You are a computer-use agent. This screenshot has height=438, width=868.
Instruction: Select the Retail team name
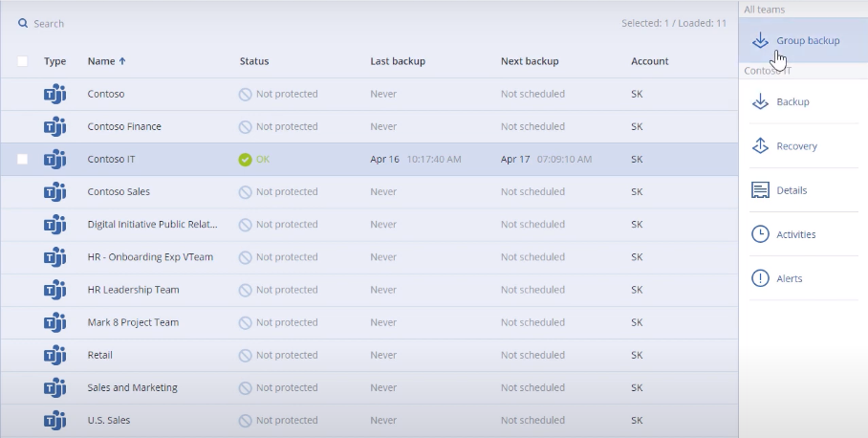click(x=99, y=356)
